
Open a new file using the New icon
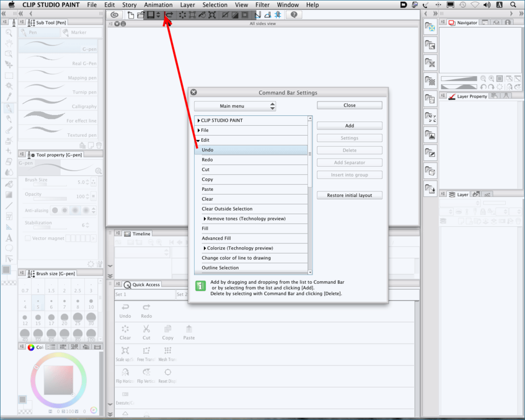tap(131, 15)
